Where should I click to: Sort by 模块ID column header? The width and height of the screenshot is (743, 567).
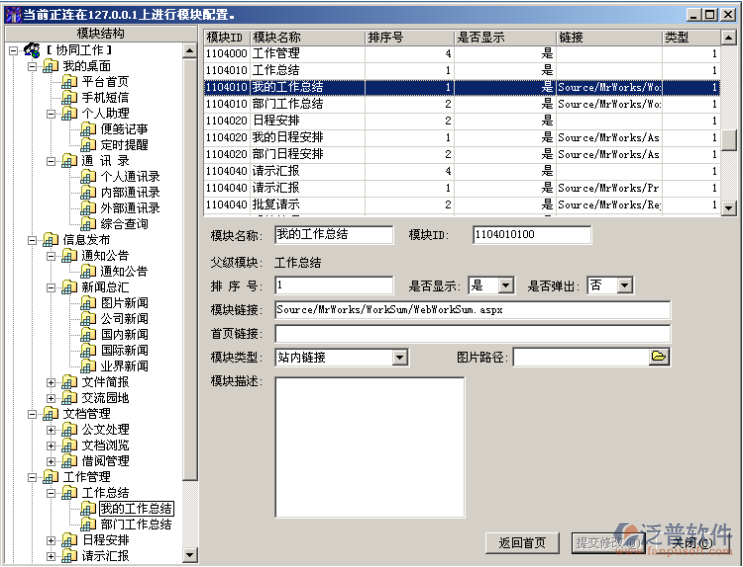(x=227, y=37)
